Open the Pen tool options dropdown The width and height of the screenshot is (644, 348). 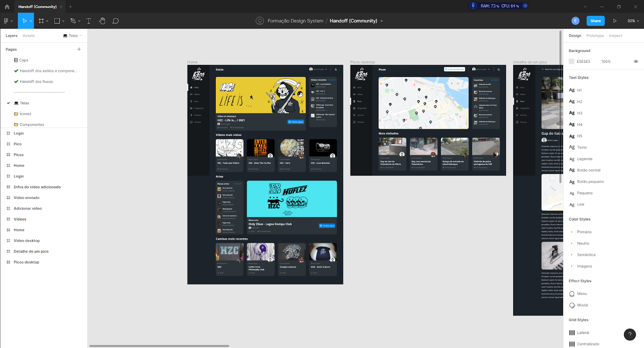point(79,21)
